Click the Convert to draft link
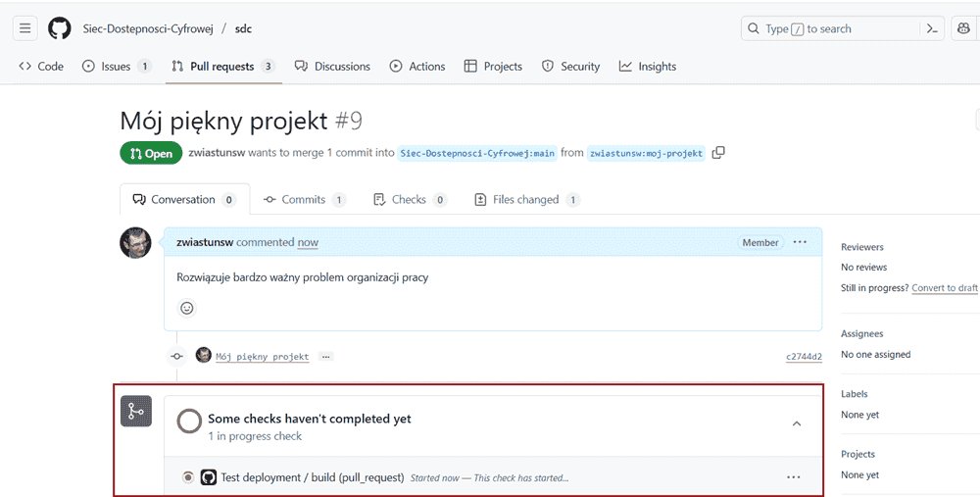This screenshot has width=980, height=497. 944,288
